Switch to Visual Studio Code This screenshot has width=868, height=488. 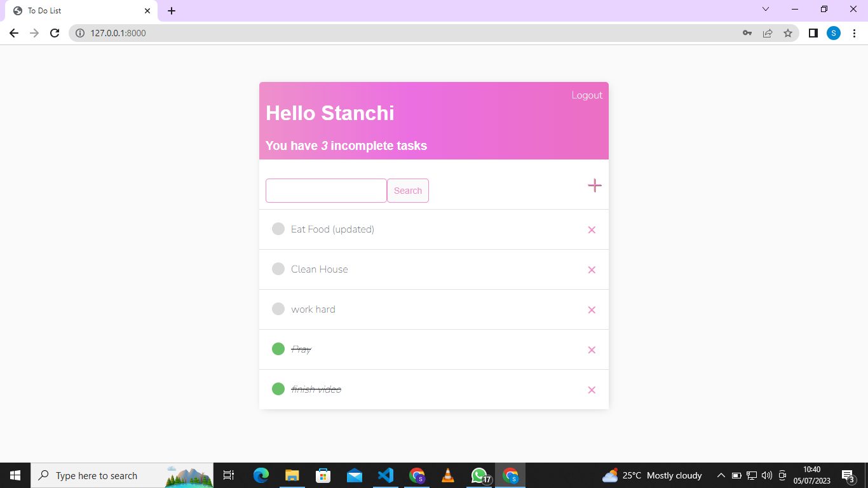[386, 475]
